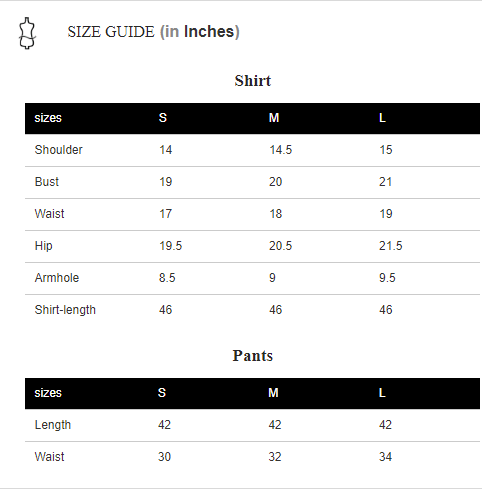Click the mannequin size guide icon
The image size is (482, 490).
(27, 33)
